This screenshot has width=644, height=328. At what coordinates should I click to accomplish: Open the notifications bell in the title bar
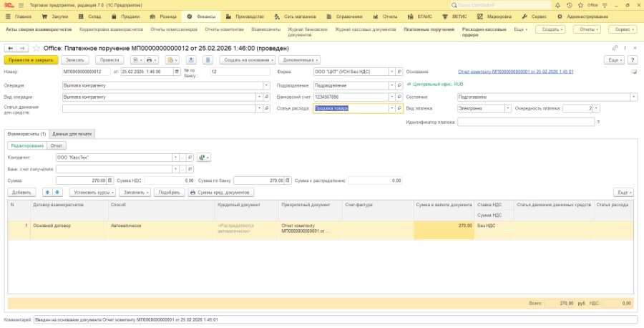tap(557, 5)
